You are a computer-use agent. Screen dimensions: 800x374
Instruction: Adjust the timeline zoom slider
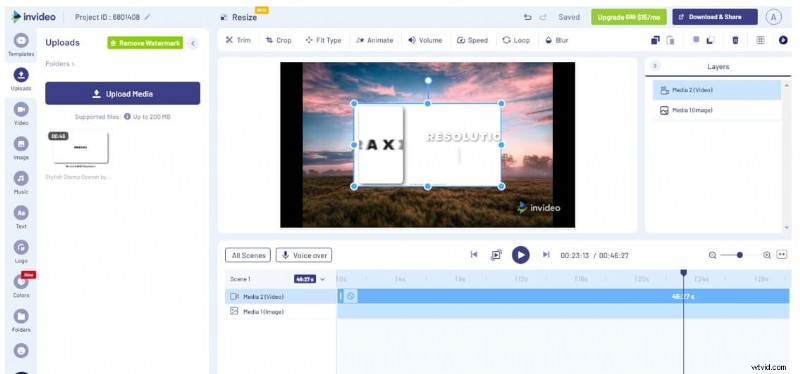(x=739, y=255)
